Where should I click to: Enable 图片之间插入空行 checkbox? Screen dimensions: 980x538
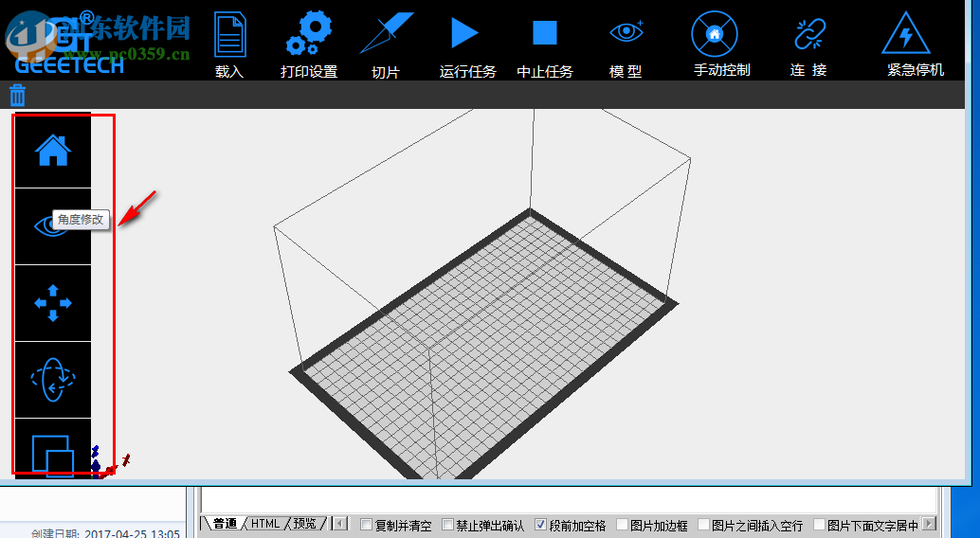click(704, 525)
